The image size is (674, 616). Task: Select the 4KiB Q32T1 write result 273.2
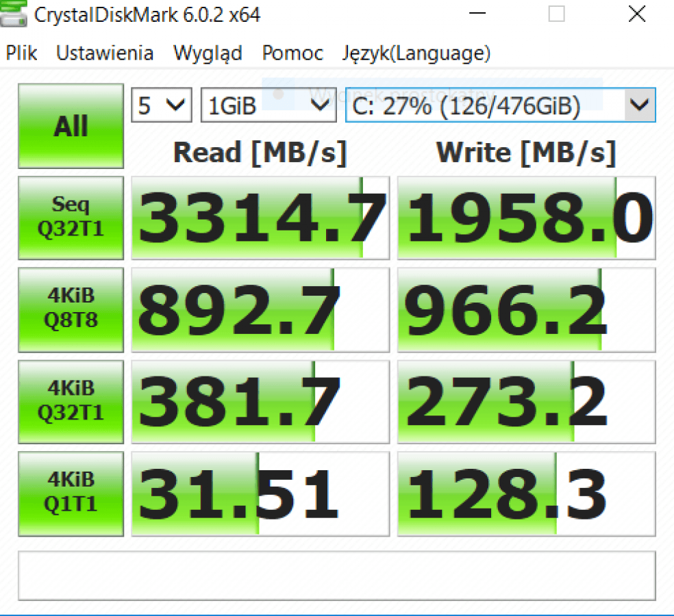coord(527,402)
